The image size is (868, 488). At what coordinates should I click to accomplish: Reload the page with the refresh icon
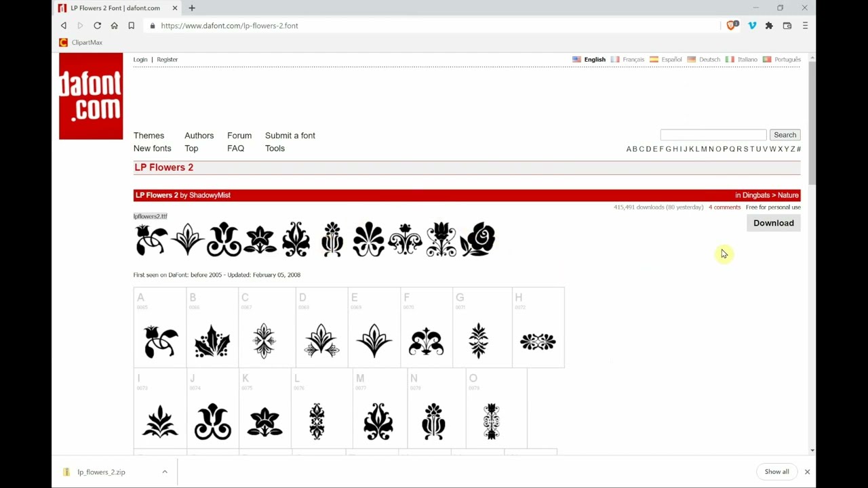(x=98, y=26)
